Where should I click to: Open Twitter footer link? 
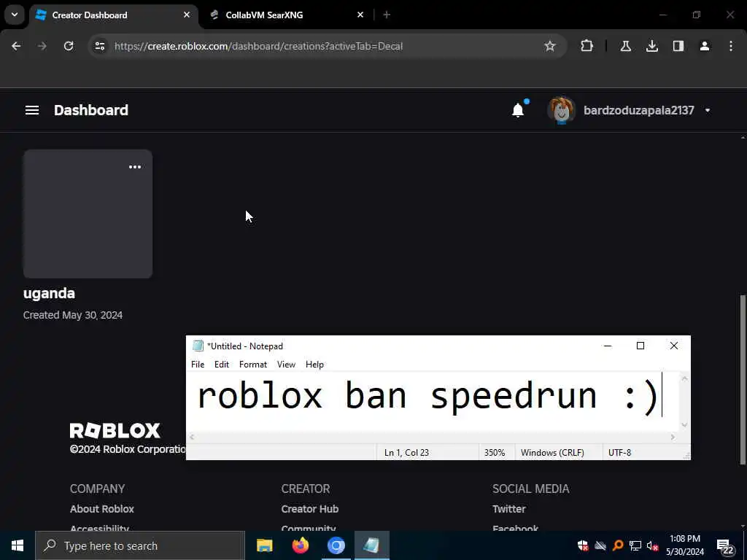click(508, 509)
